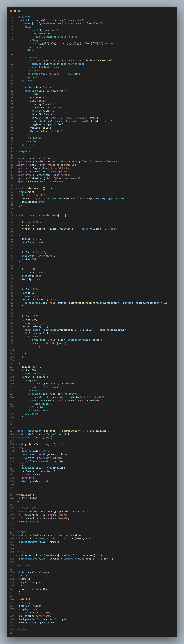The height and width of the screenshot is (644, 184).
Task: Click "pageSize: pagination.pageSize"
Action: pos(45,461)
